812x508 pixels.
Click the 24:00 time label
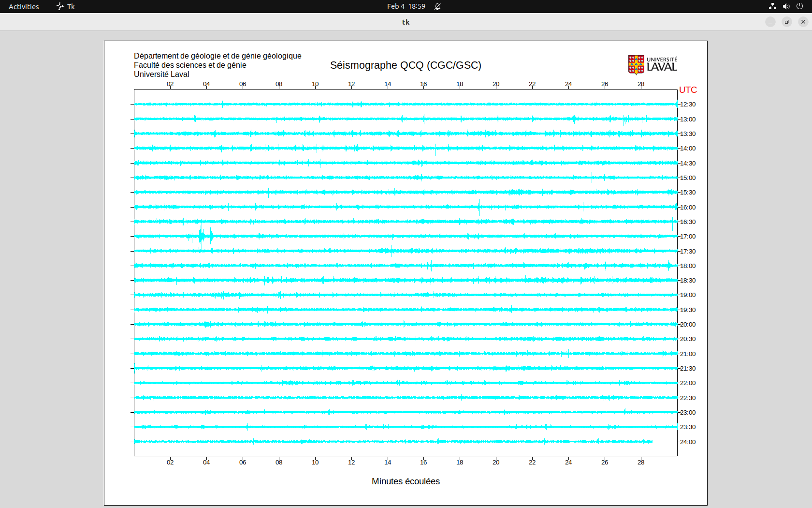[688, 442]
